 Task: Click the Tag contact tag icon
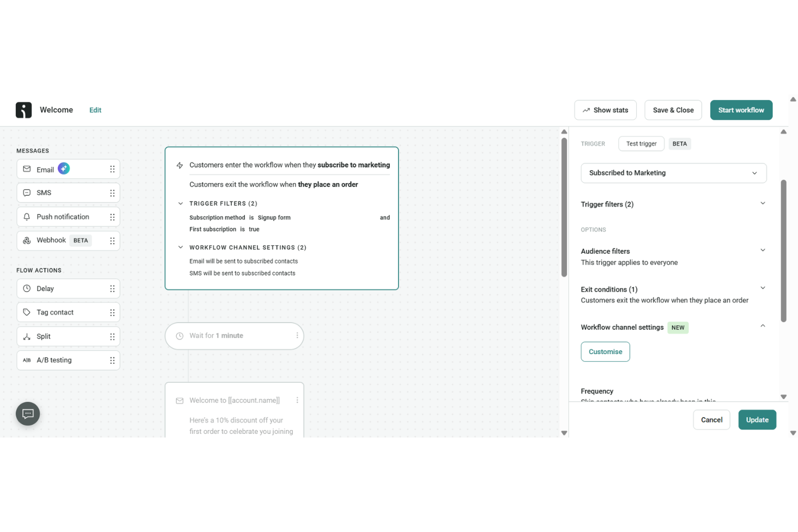(x=27, y=313)
